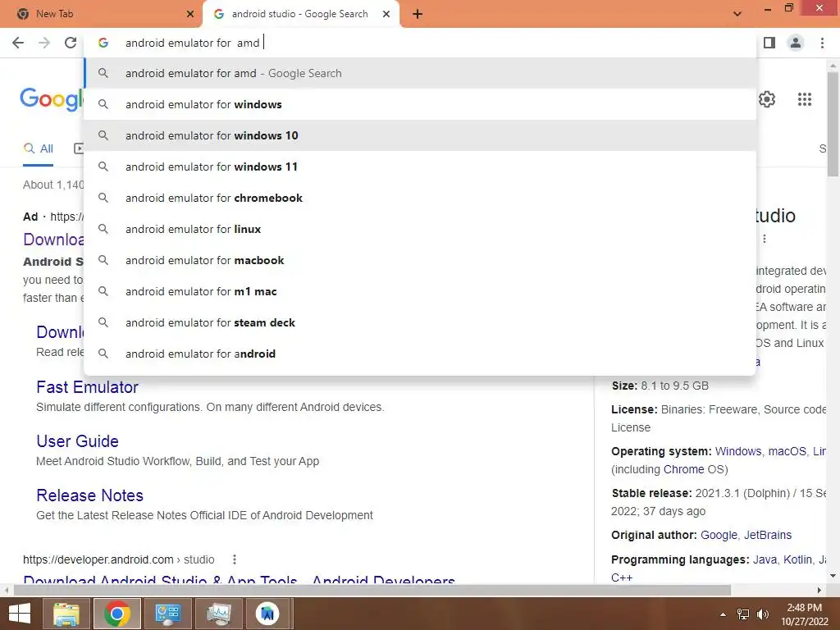840x630 pixels.
Task: Open the Windows operating system link
Action: click(738, 451)
